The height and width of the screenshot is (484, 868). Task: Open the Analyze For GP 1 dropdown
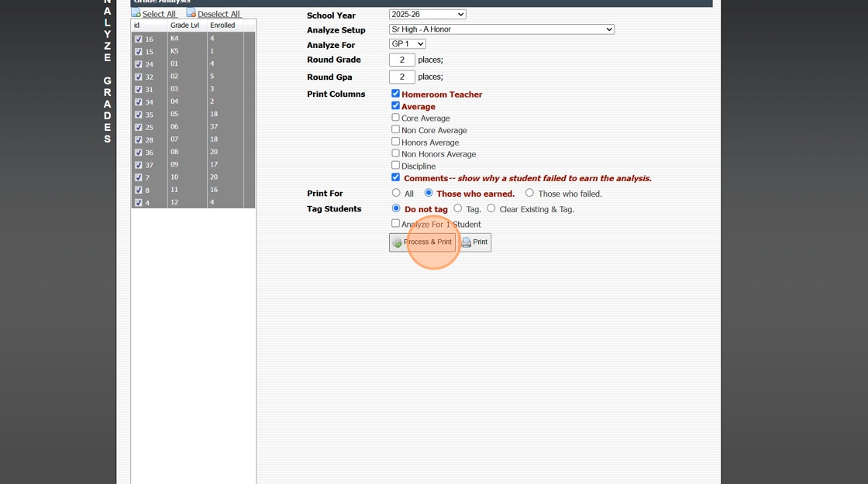pos(408,43)
